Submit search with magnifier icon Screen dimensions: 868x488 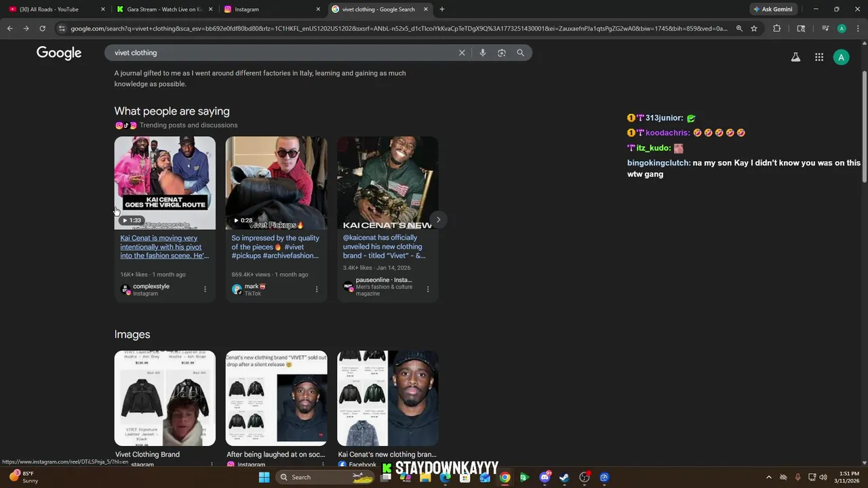pyautogui.click(x=521, y=53)
